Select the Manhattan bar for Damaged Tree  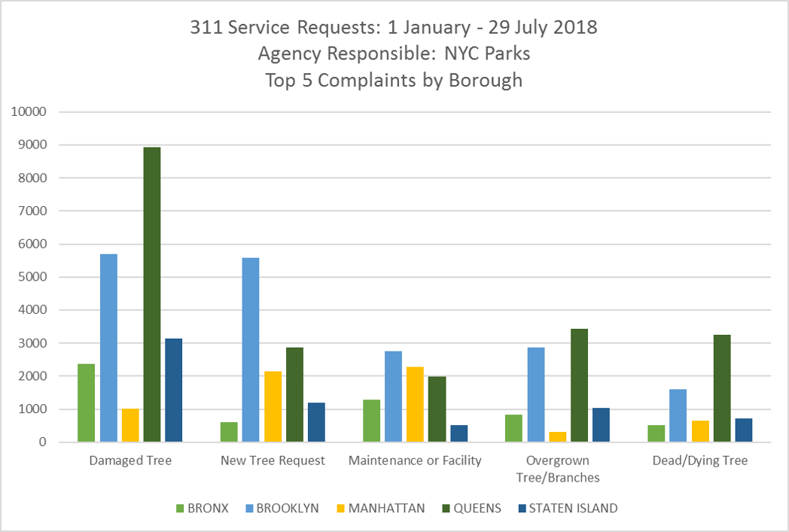pyautogui.click(x=130, y=425)
